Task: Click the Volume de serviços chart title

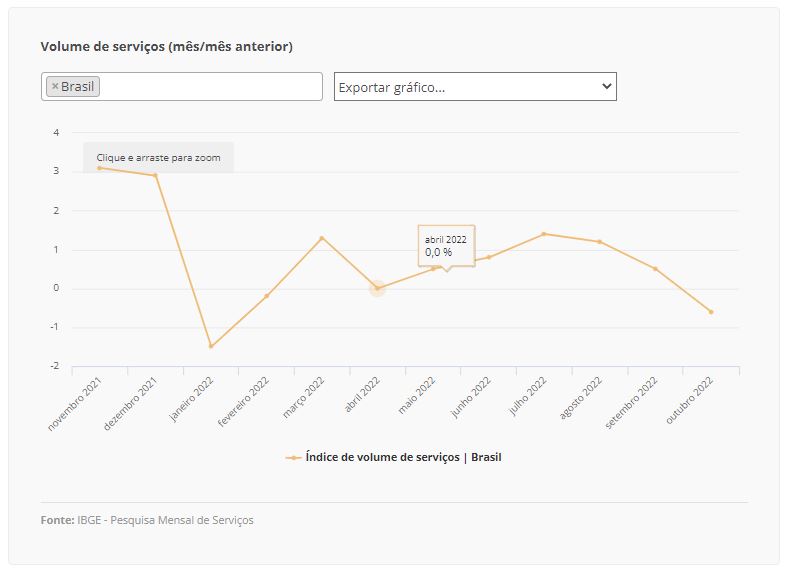Action: [x=166, y=46]
